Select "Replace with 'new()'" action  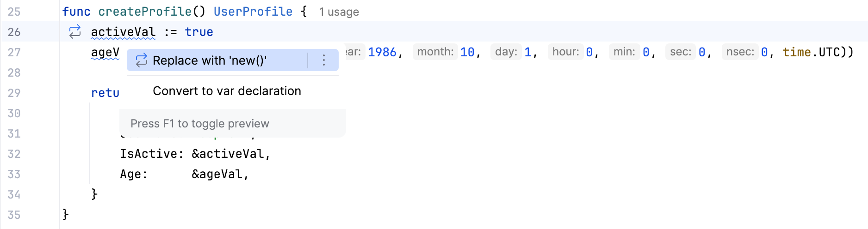pos(210,60)
